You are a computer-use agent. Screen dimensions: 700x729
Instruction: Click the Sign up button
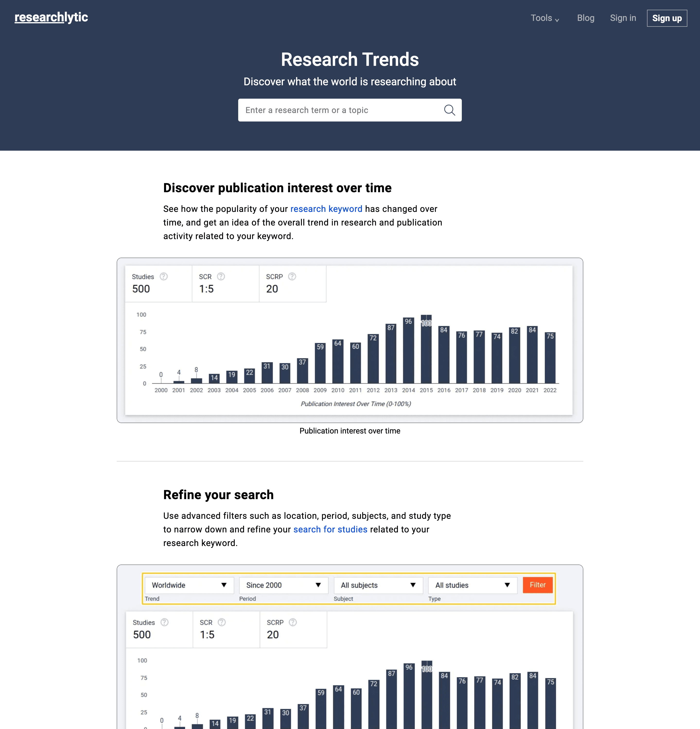(667, 18)
